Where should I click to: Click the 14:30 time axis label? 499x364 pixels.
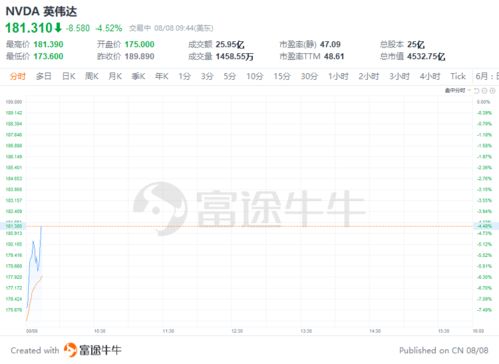tap(375, 331)
